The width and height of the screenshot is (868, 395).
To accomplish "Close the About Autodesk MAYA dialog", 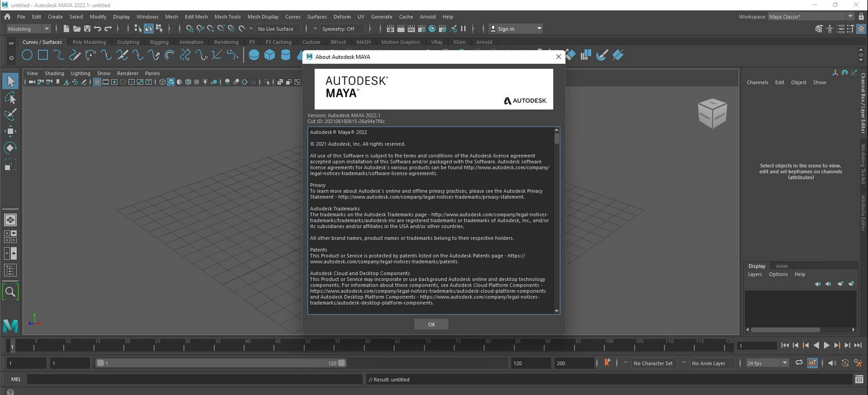I will pos(559,57).
